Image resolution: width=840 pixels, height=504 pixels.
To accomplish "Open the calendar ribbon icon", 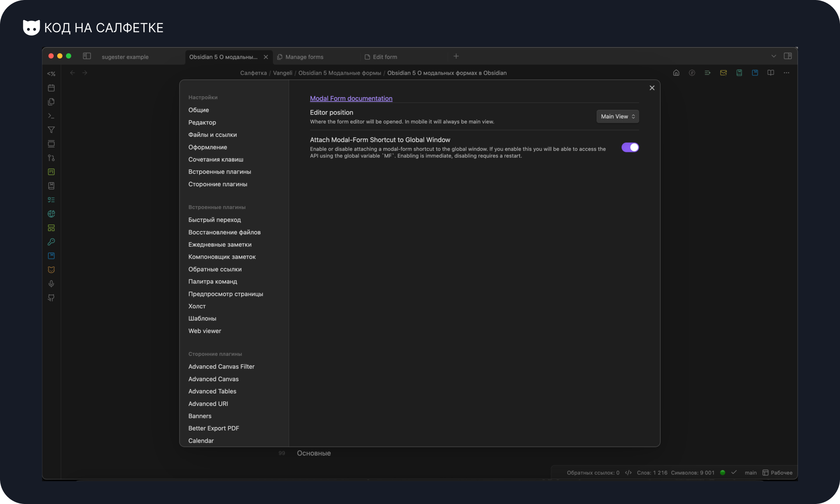I will click(x=51, y=88).
